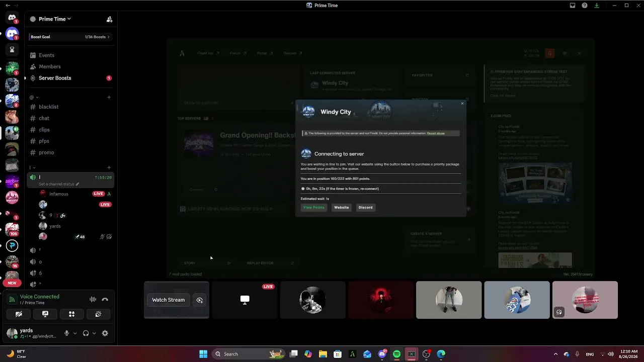Open the blacklist text channel
Viewport: 644px width, 362px height.
(x=70, y=107)
